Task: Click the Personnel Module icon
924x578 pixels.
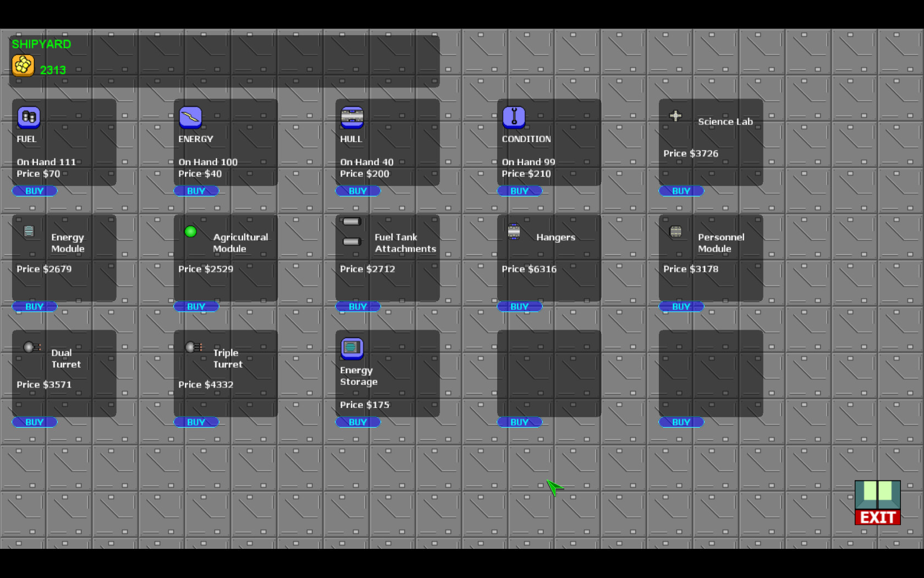Action: point(676,232)
